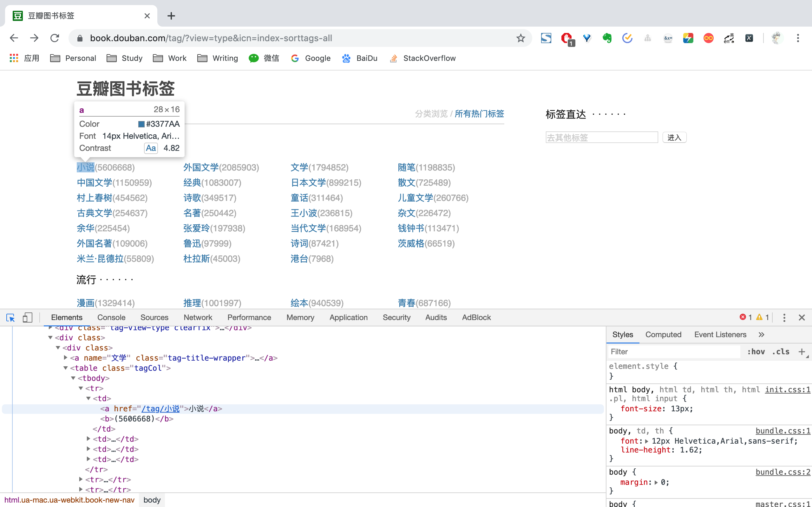Show more Styles sidebar tabs chevron
This screenshot has height=507, width=812.
(x=761, y=335)
